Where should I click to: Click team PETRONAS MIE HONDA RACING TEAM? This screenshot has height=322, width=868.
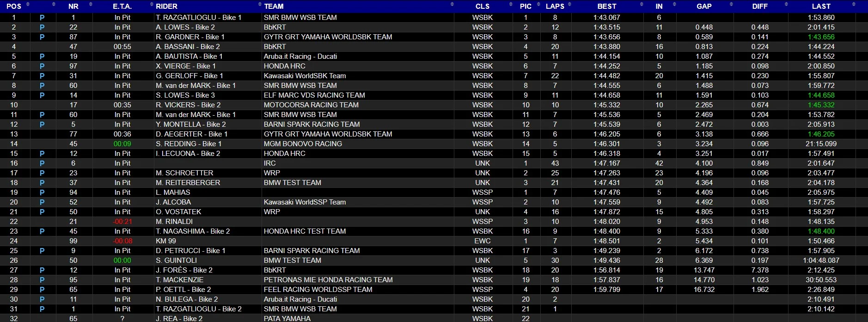click(x=328, y=280)
